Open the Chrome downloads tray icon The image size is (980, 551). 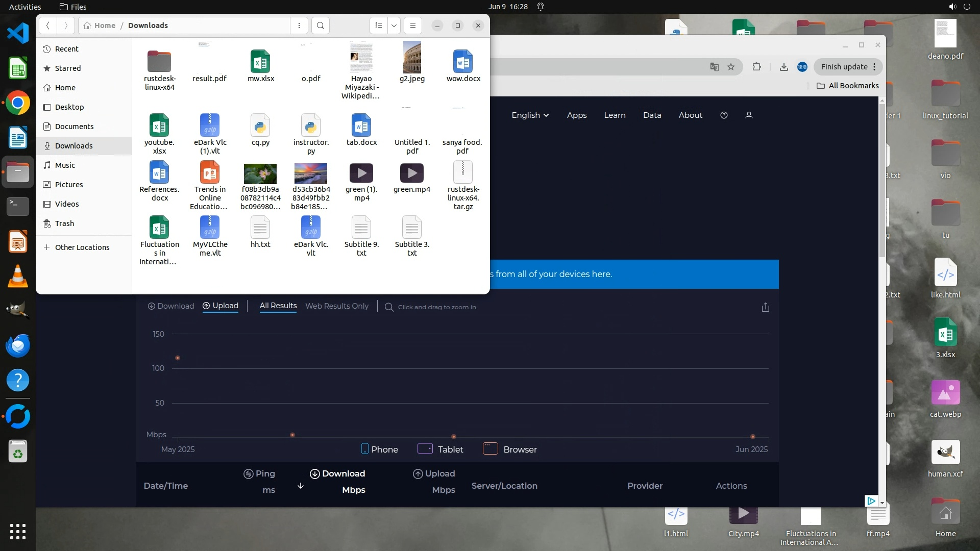(x=783, y=67)
